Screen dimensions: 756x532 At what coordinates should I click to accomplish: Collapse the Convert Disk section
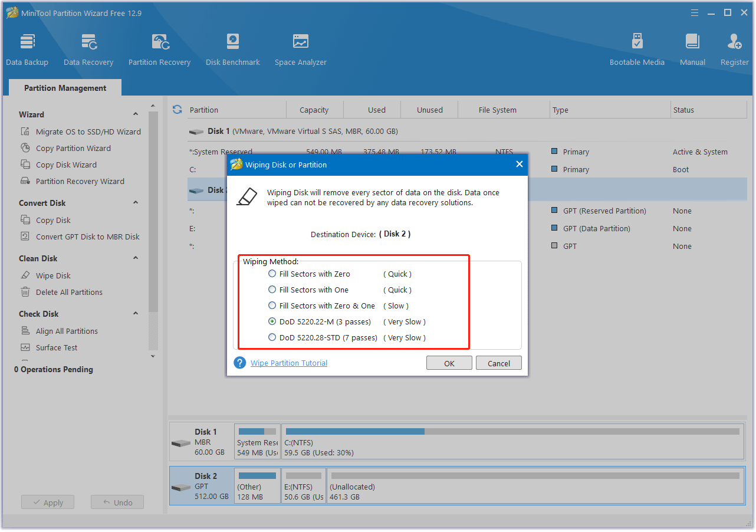coord(135,202)
